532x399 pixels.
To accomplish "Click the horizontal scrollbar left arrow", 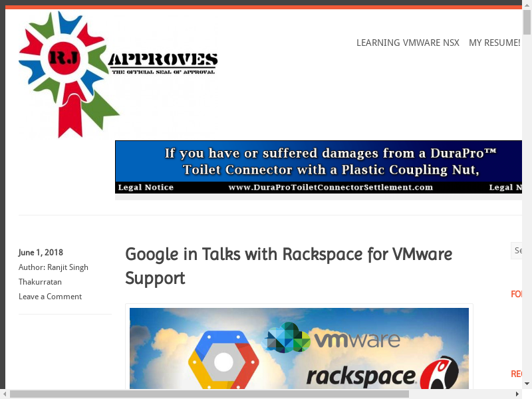I will [x=5, y=394].
